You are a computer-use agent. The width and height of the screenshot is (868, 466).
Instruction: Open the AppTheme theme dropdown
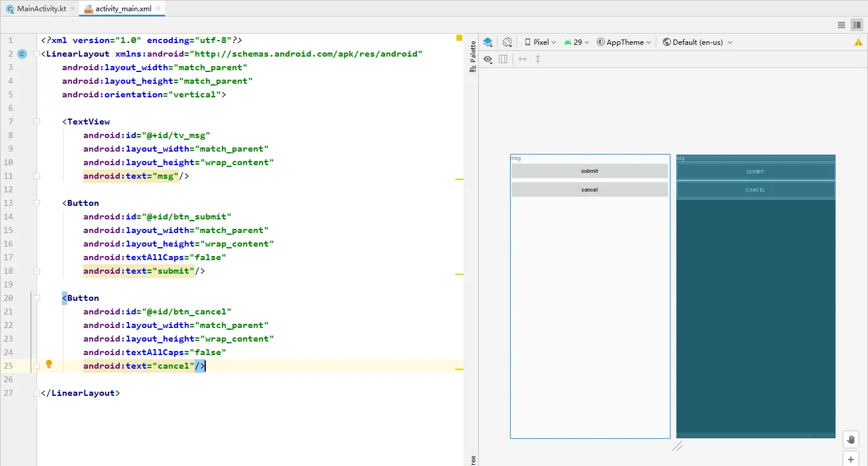pos(624,42)
